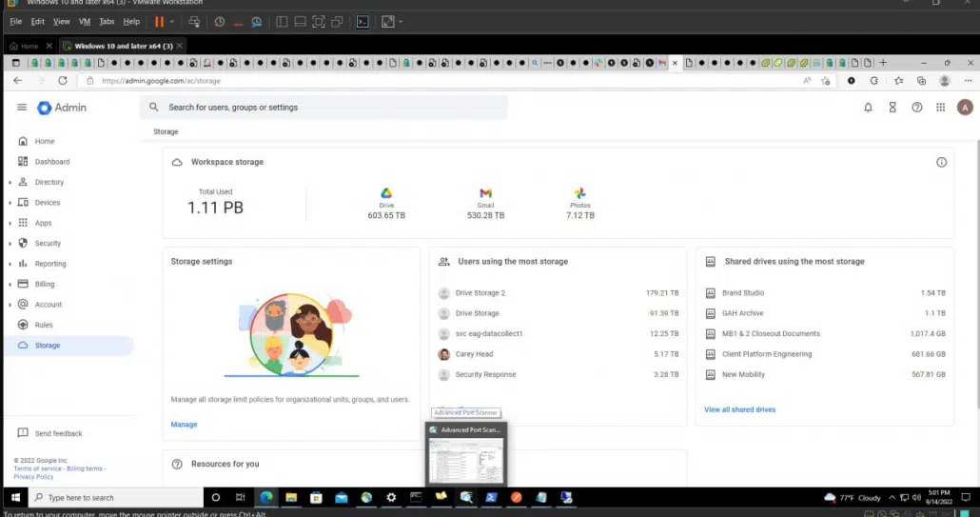
Task: Click info icon in Workspace storage card
Action: point(941,163)
